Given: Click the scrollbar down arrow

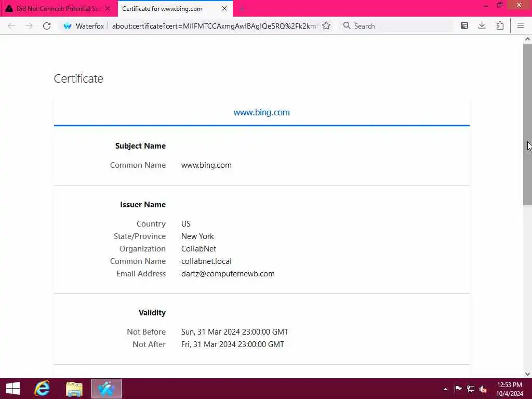Looking at the screenshot, I should pos(527,374).
